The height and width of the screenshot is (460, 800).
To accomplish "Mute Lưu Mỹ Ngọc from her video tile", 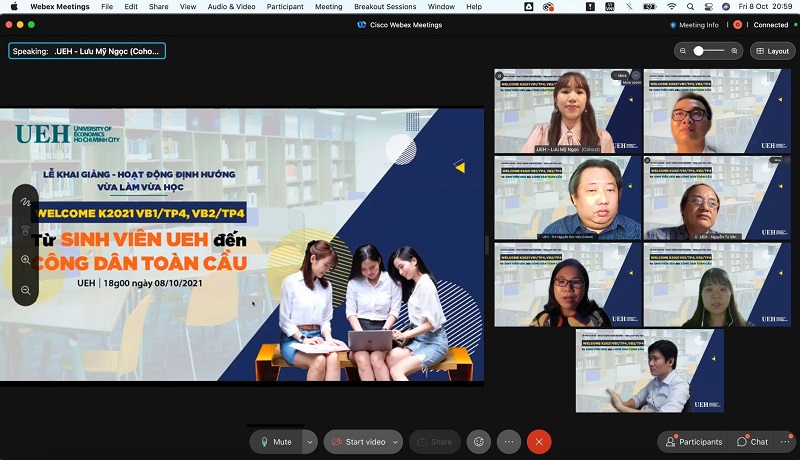I will pyautogui.click(x=620, y=75).
